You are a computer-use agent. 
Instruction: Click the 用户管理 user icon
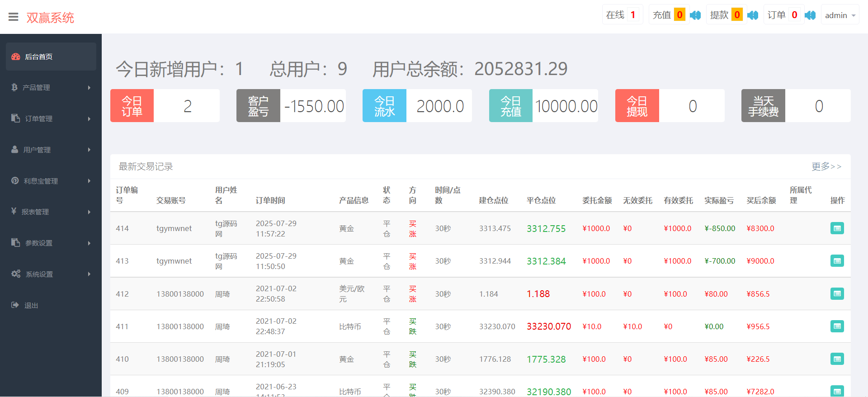coord(15,150)
